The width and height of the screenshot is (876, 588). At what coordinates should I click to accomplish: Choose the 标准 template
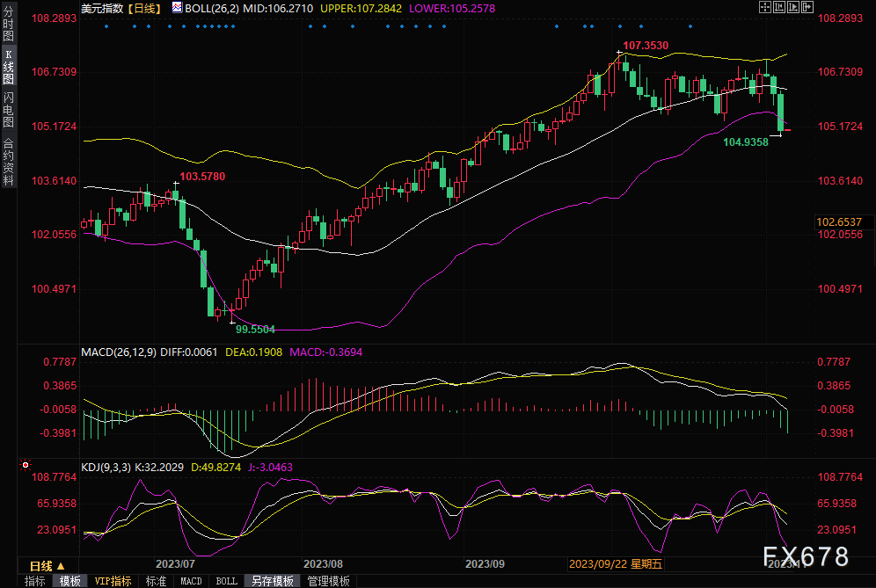[x=156, y=581]
